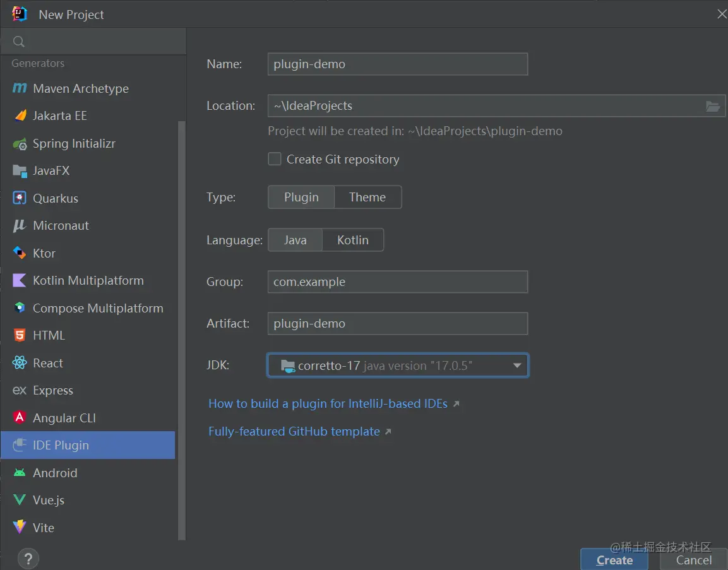Click the Jakarta EE flame icon
The width and height of the screenshot is (728, 570).
pyautogui.click(x=20, y=115)
